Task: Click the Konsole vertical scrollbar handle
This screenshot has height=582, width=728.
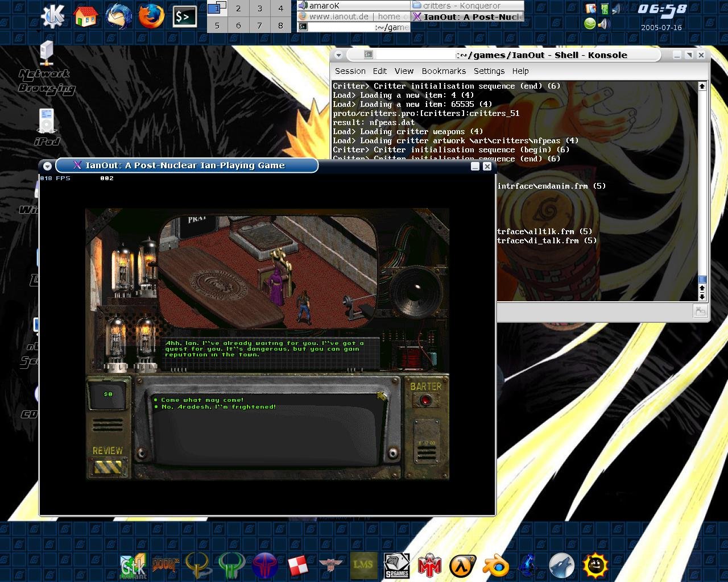Action: 702,279
